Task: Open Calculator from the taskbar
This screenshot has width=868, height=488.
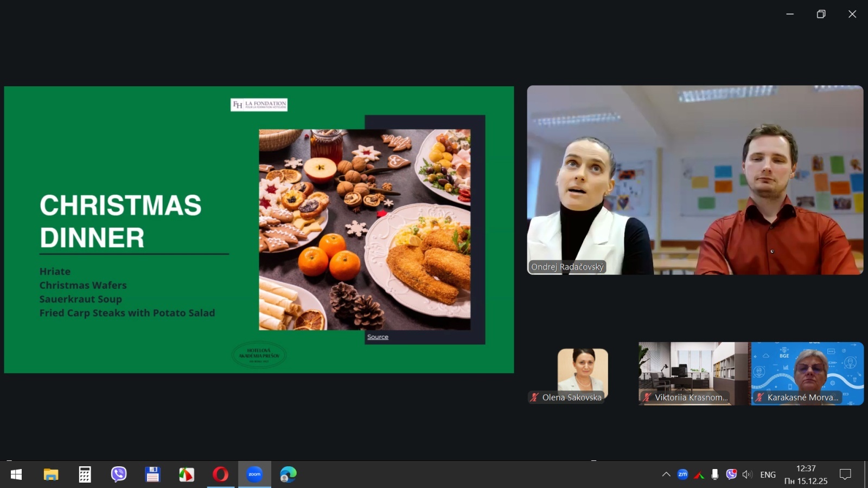Action: [85, 474]
